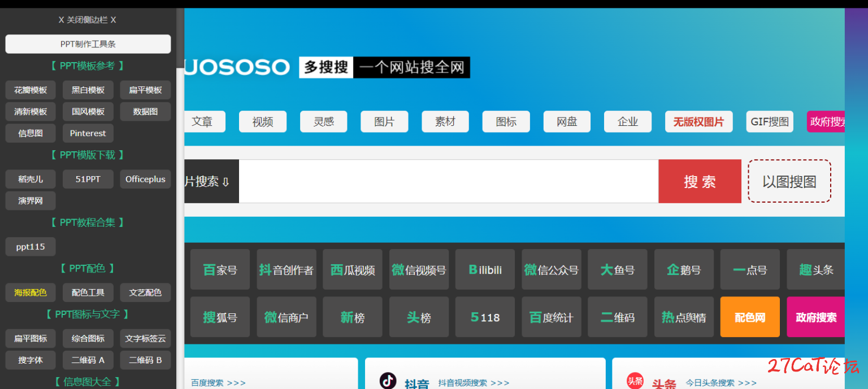The height and width of the screenshot is (389, 868).
Task: Click the Douyin logo icon
Action: tap(388, 381)
